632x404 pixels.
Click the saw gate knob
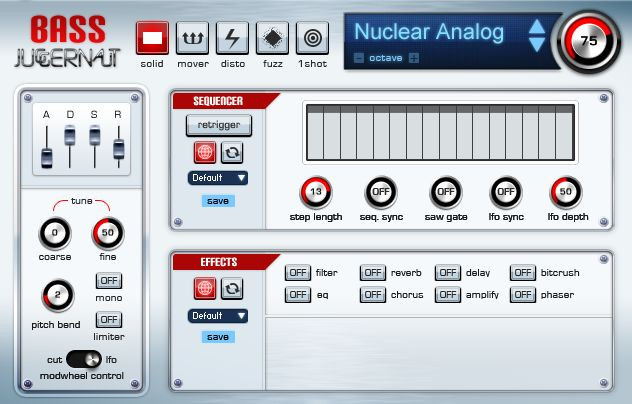(446, 192)
